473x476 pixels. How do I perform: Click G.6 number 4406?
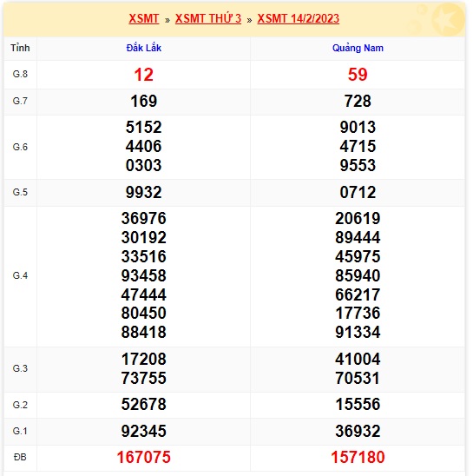[144, 146]
